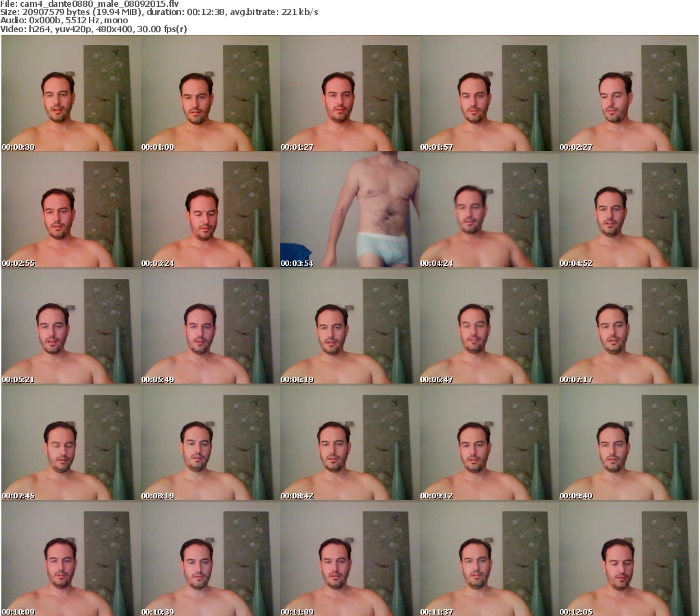Select the thumbnail timestamped 00:05:21
This screenshot has width=700, height=616.
pyautogui.click(x=71, y=326)
